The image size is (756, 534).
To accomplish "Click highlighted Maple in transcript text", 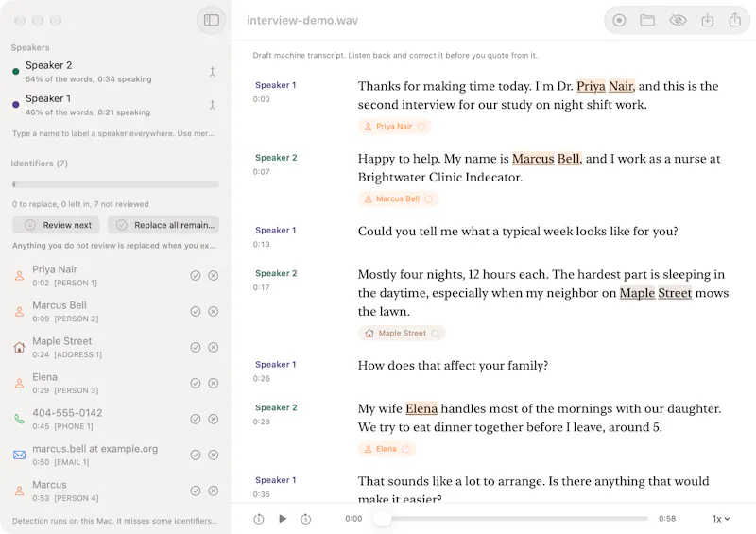I will [x=637, y=293].
